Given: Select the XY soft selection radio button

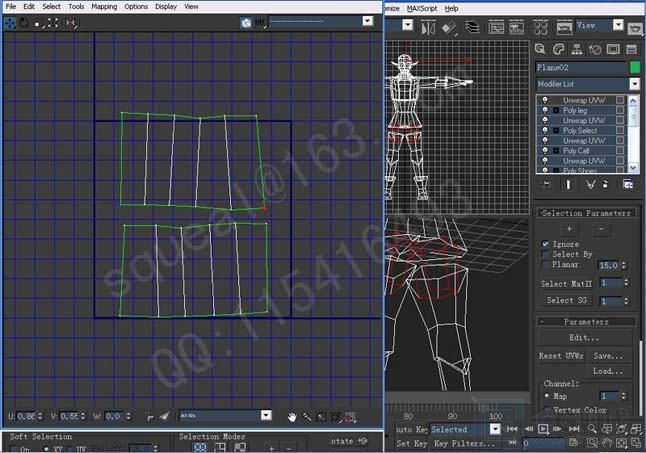Looking at the screenshot, I should pyautogui.click(x=46, y=448).
